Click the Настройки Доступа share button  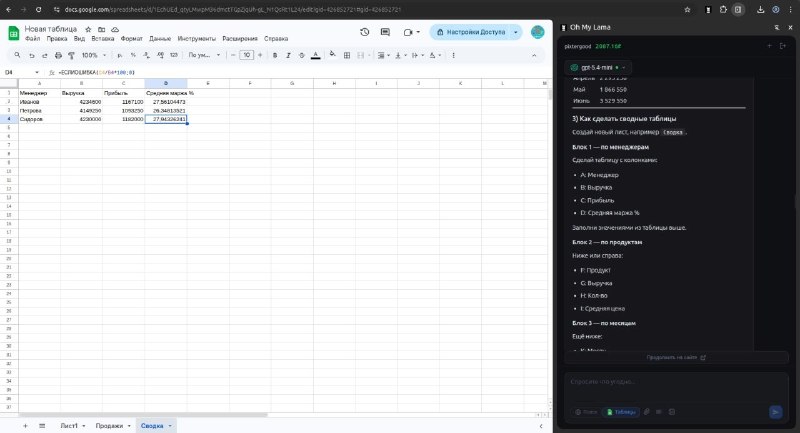pos(470,32)
